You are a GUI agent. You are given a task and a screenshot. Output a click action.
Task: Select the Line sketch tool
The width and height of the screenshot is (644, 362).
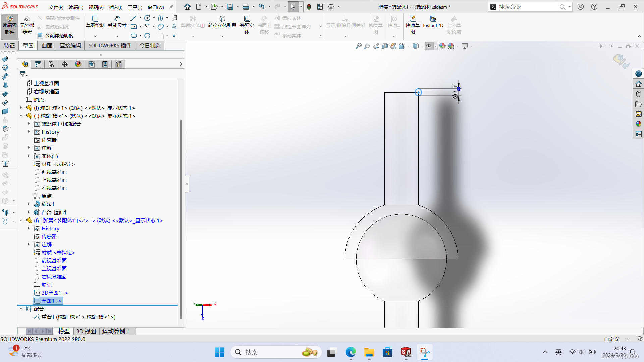point(134,18)
